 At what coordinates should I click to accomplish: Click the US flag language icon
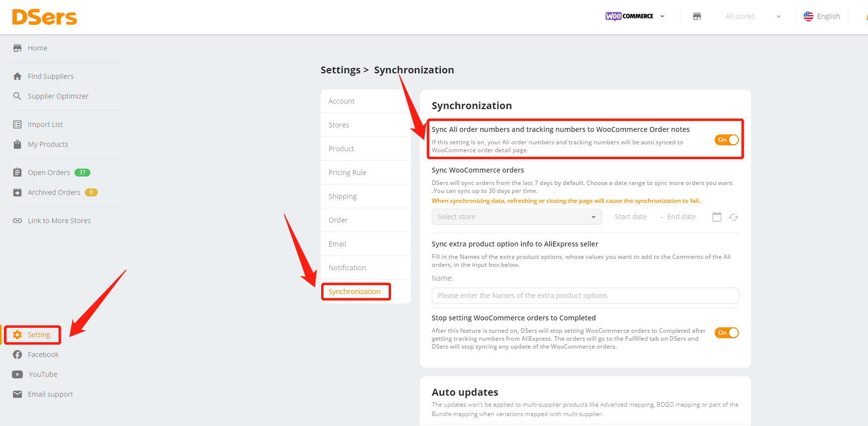[808, 16]
